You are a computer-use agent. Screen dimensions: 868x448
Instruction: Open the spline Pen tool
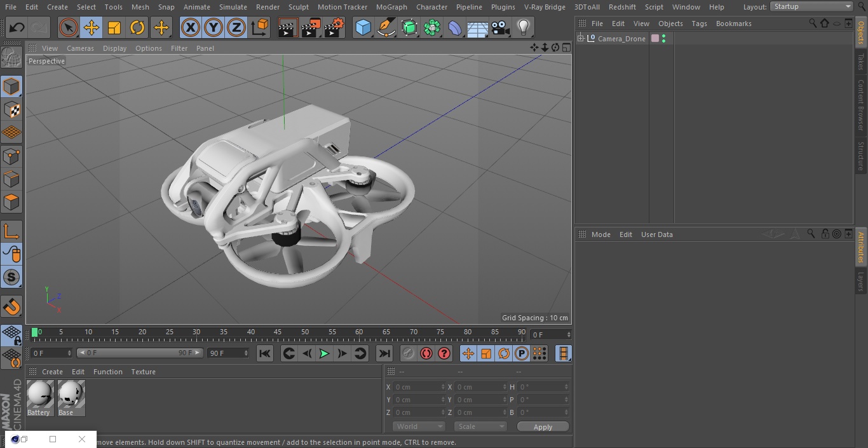pos(386,27)
